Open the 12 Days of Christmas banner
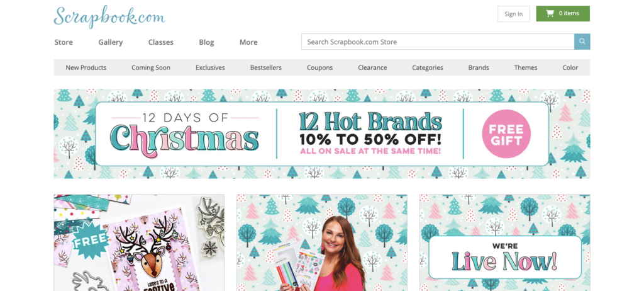The image size is (644, 291). point(321,134)
